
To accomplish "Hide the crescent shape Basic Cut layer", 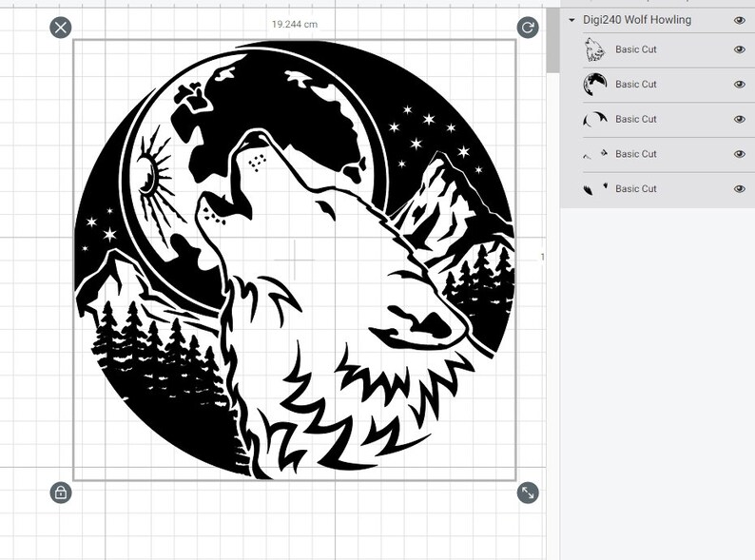I will pyautogui.click(x=740, y=119).
